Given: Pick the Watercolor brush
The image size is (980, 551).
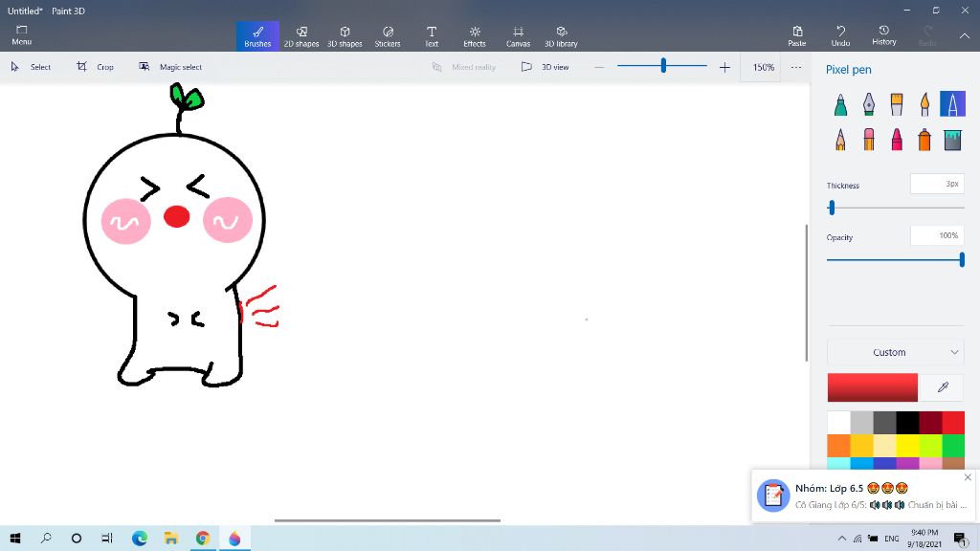Looking at the screenshot, I should pyautogui.click(x=925, y=104).
